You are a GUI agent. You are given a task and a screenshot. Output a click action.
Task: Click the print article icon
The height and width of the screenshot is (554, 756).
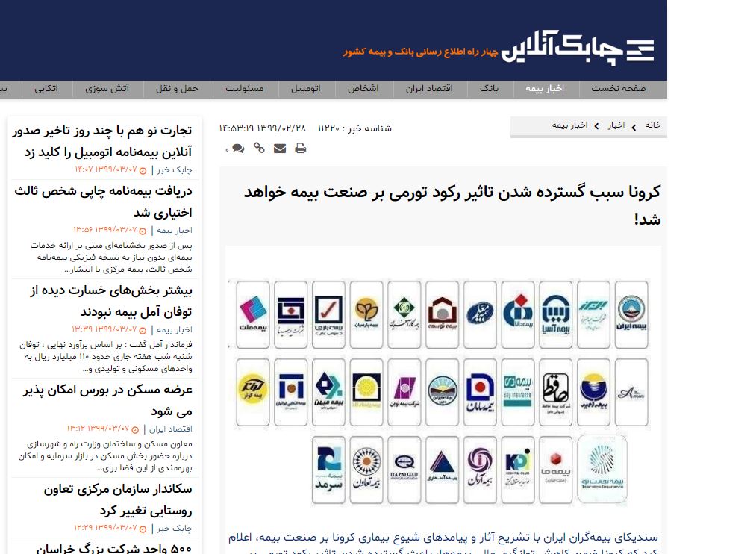pos(300,148)
